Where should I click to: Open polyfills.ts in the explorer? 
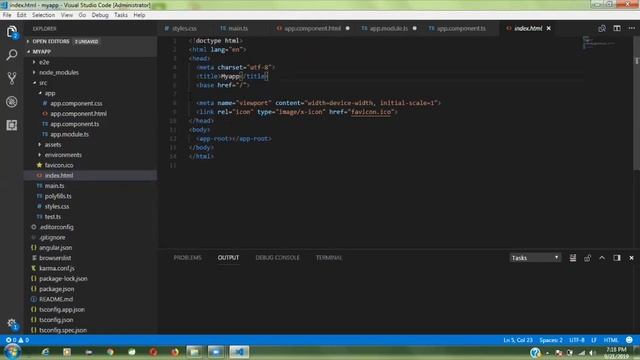90,196
